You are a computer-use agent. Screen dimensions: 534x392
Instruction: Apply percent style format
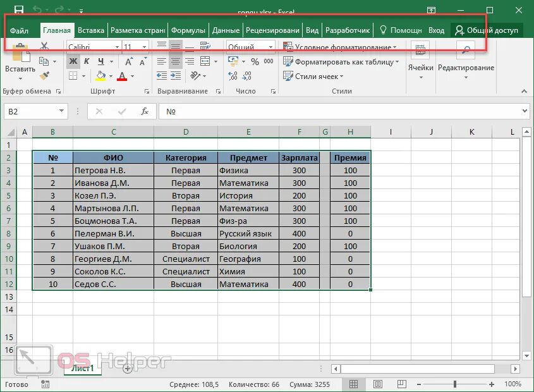pyautogui.click(x=255, y=62)
